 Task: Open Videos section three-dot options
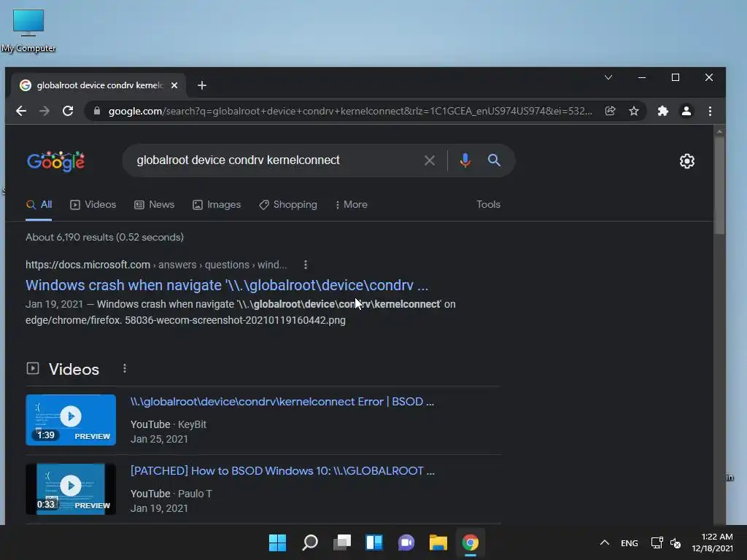point(124,368)
